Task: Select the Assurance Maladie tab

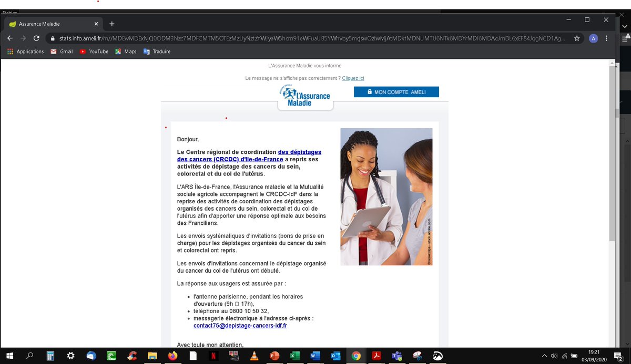Action: pyautogui.click(x=54, y=24)
